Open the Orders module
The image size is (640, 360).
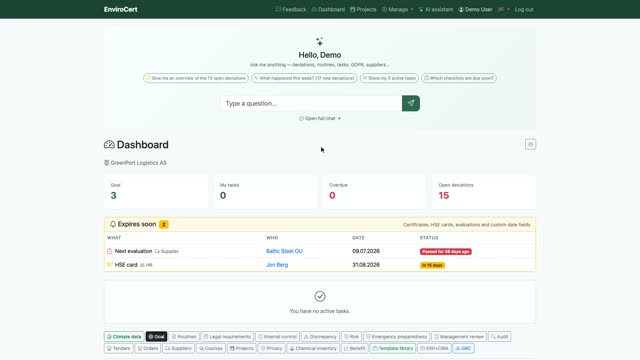(x=148, y=349)
